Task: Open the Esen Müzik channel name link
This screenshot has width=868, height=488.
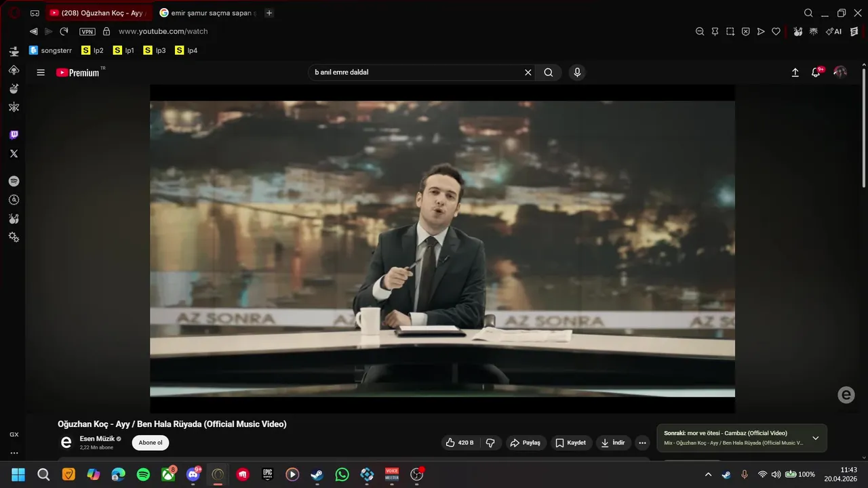Action: coord(98,439)
